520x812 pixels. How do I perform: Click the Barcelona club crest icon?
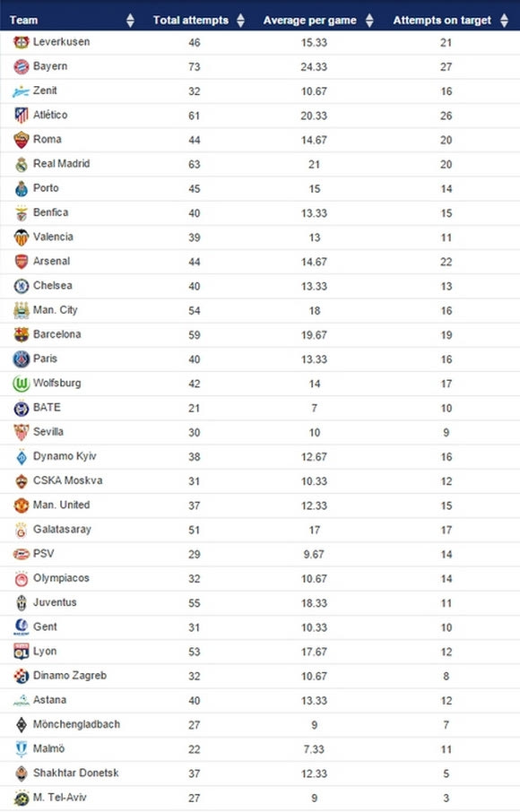pos(22,334)
